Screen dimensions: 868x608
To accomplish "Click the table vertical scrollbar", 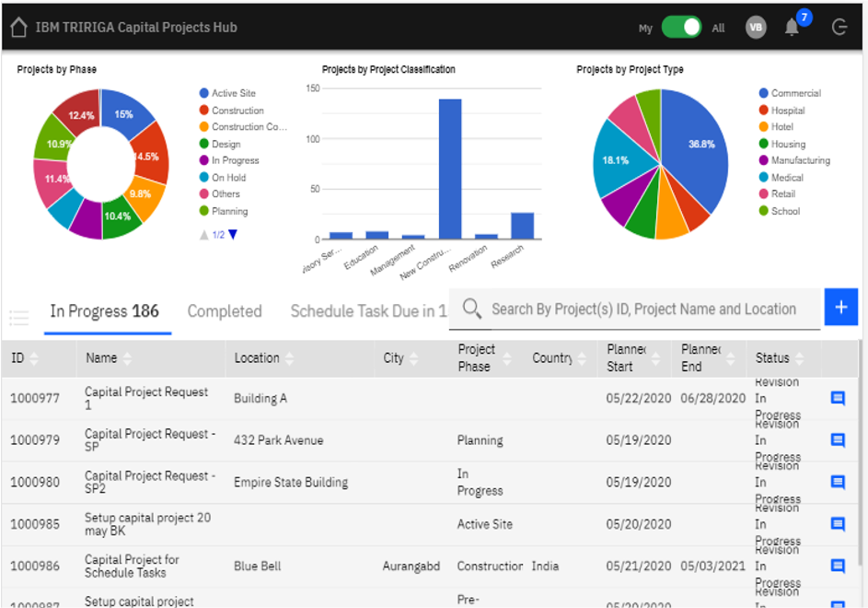I will click(861, 453).
